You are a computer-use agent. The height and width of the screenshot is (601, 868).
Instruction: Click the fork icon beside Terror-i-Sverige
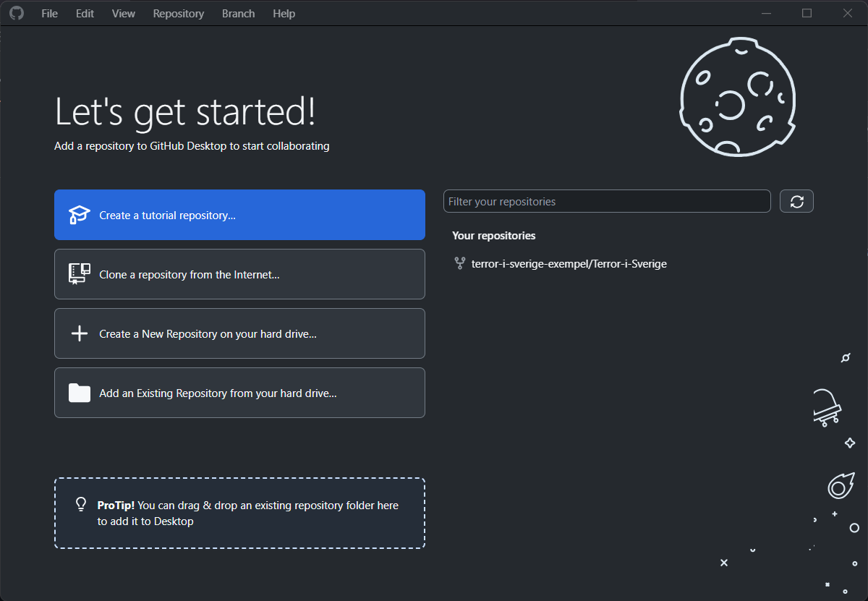[x=459, y=264]
